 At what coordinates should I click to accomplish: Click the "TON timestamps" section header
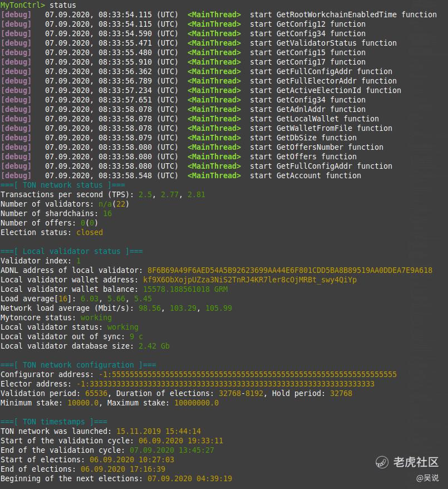point(54,422)
